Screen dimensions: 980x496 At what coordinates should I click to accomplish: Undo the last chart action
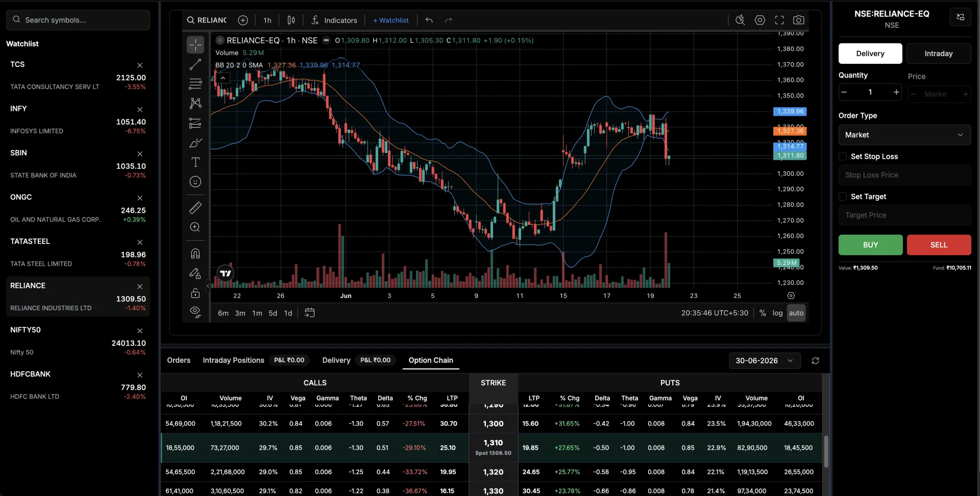pos(429,20)
